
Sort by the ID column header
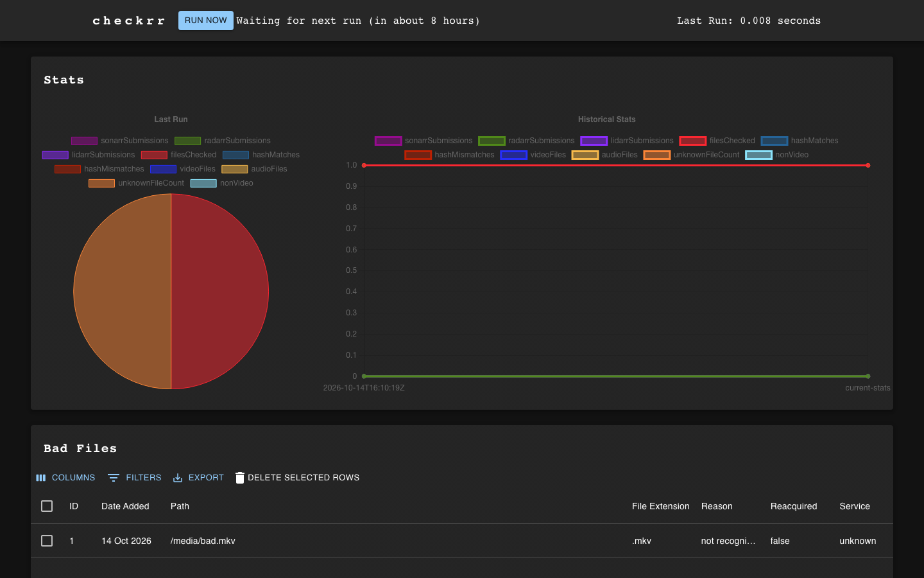tap(74, 506)
